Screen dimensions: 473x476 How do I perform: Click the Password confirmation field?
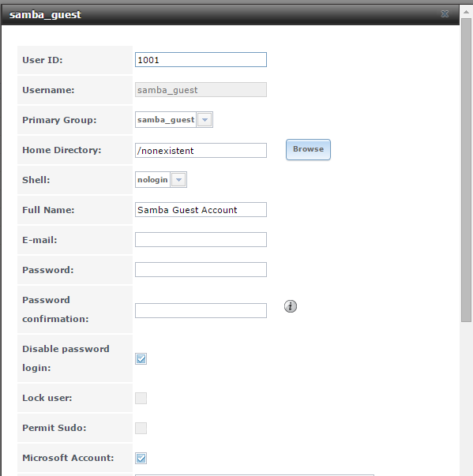[201, 310]
